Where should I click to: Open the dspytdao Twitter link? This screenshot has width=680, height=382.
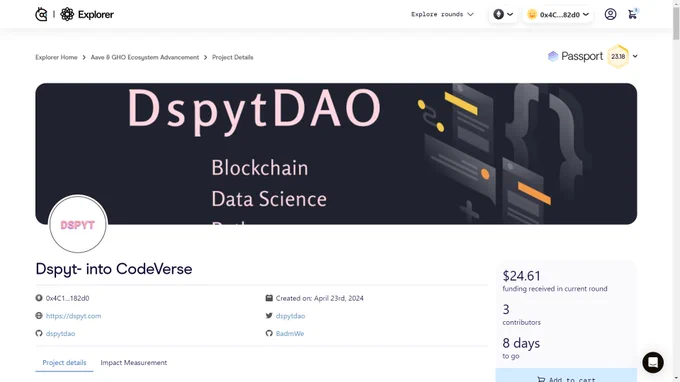pyautogui.click(x=290, y=316)
